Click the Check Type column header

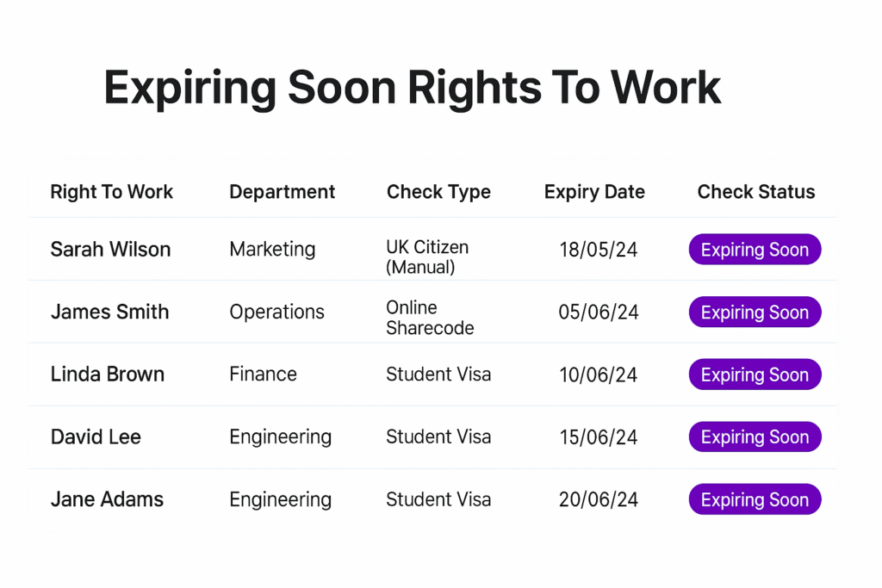tap(438, 192)
